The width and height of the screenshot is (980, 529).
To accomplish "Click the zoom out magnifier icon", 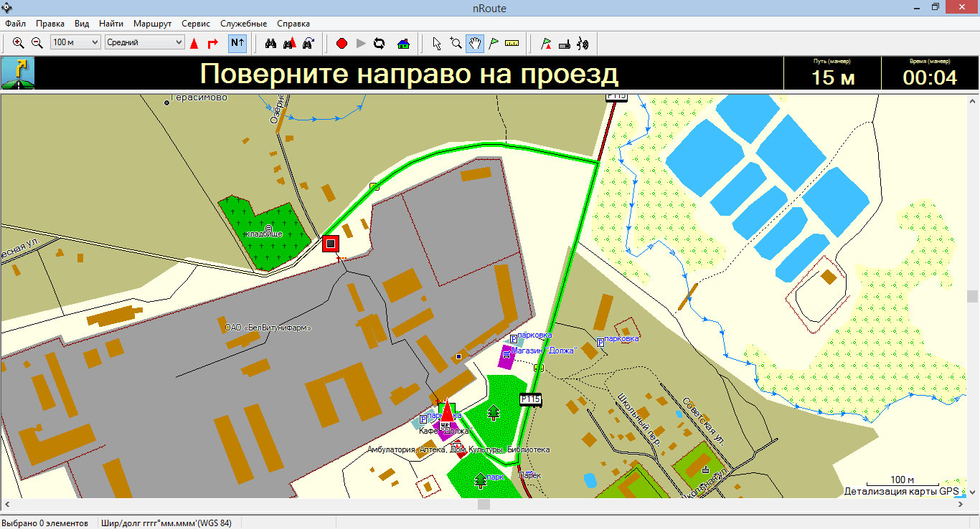I will 37,43.
